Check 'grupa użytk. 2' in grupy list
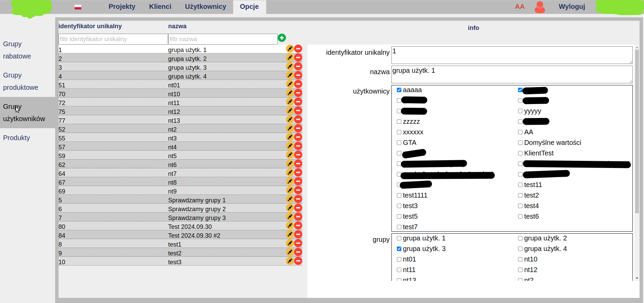This screenshot has width=644, height=303. 520,238
